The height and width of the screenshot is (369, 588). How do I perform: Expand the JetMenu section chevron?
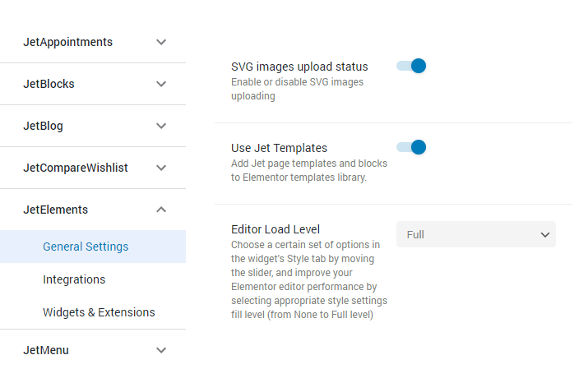tap(161, 350)
